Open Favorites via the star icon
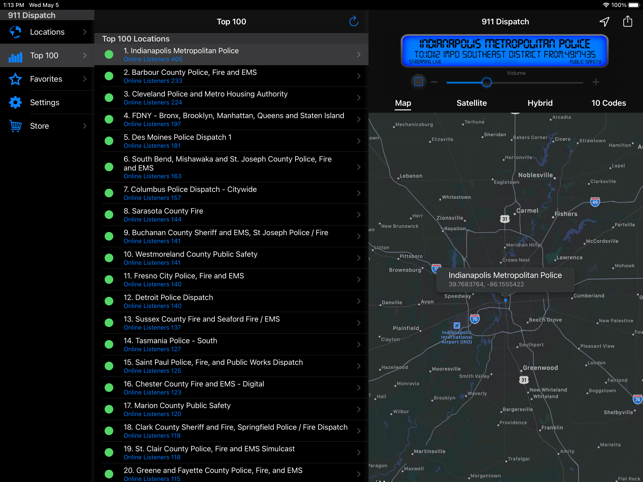643x482 pixels. [15, 79]
